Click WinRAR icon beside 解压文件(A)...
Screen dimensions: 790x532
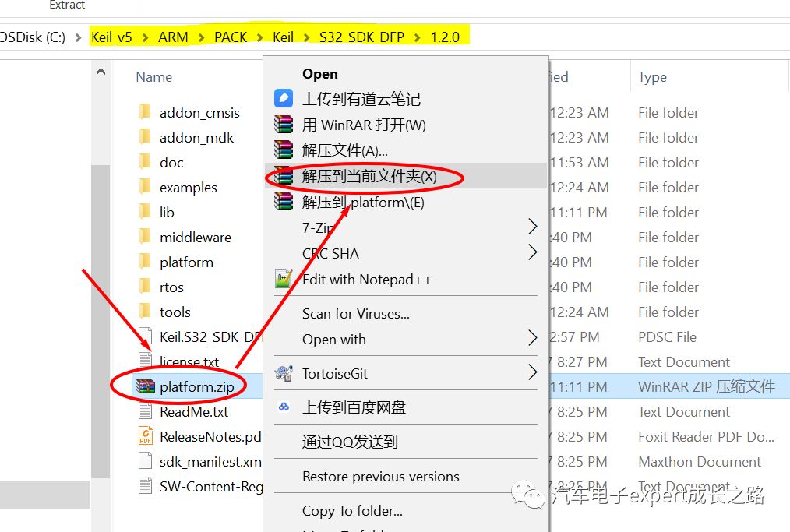[x=283, y=150]
